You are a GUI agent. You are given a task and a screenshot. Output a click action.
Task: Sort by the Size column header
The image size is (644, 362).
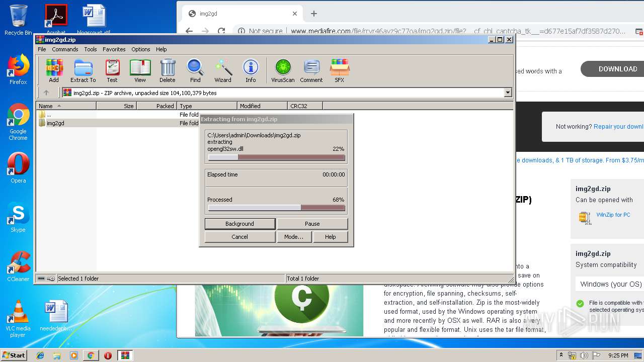pos(116,106)
